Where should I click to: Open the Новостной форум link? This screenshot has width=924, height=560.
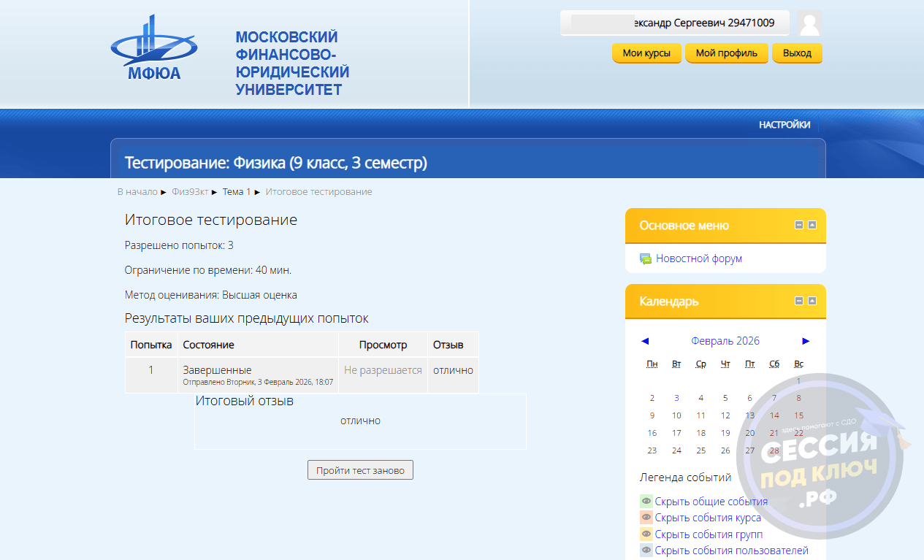(698, 258)
